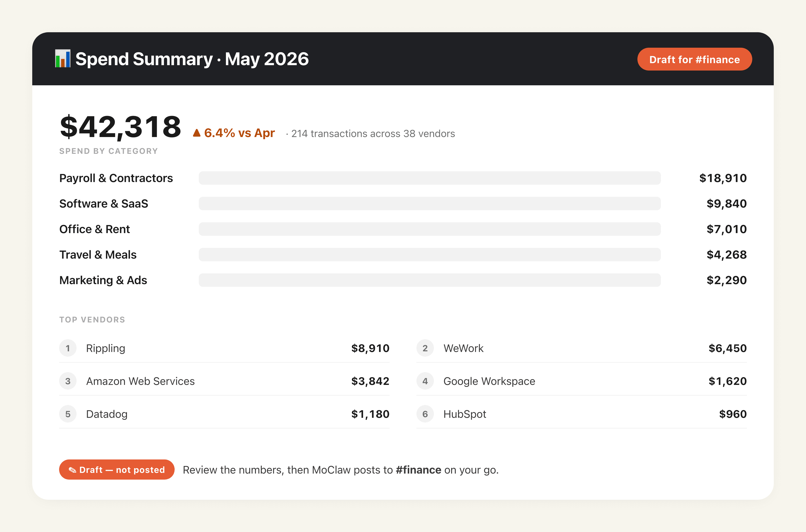Image resolution: width=806 pixels, height=532 pixels.
Task: Click rank 3 badge beside Amazon Web Services
Action: pyautogui.click(x=68, y=381)
